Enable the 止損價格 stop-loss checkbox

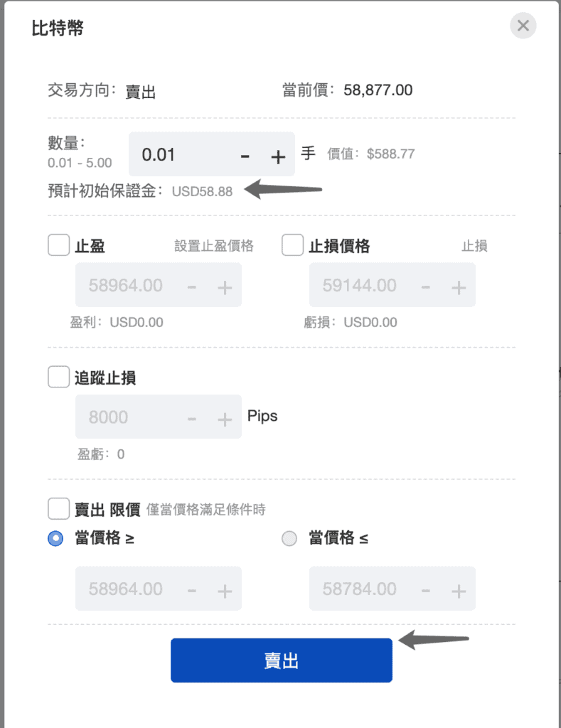click(x=292, y=245)
